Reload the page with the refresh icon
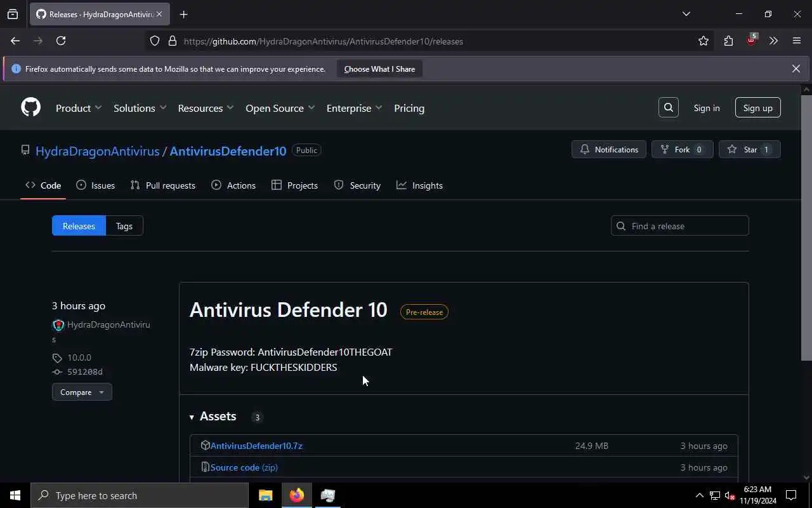The image size is (812, 508). pos(61,41)
